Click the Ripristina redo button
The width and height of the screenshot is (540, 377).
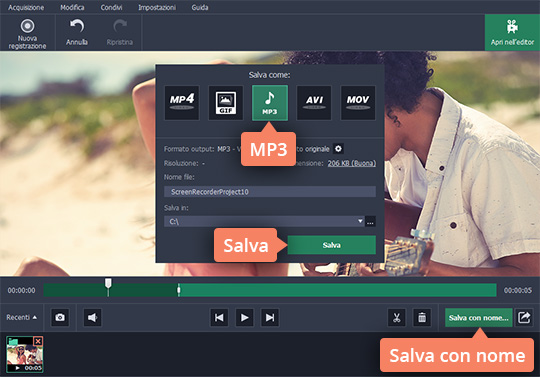point(120,33)
